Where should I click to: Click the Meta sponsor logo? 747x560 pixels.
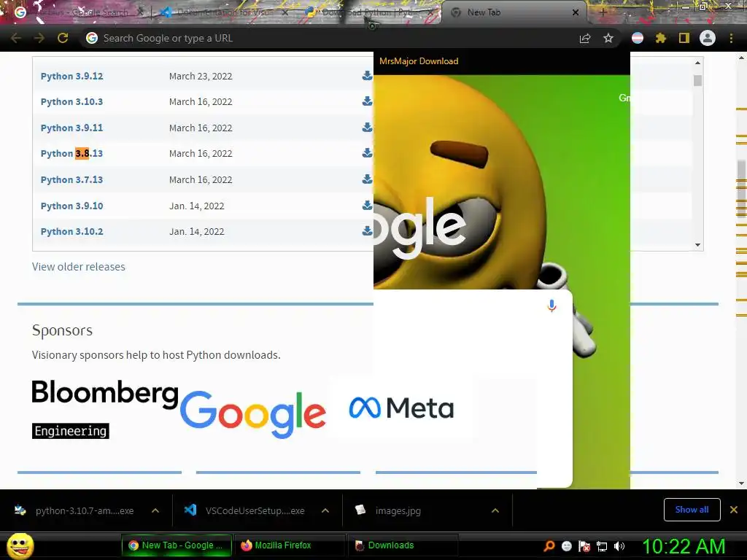coord(401,408)
